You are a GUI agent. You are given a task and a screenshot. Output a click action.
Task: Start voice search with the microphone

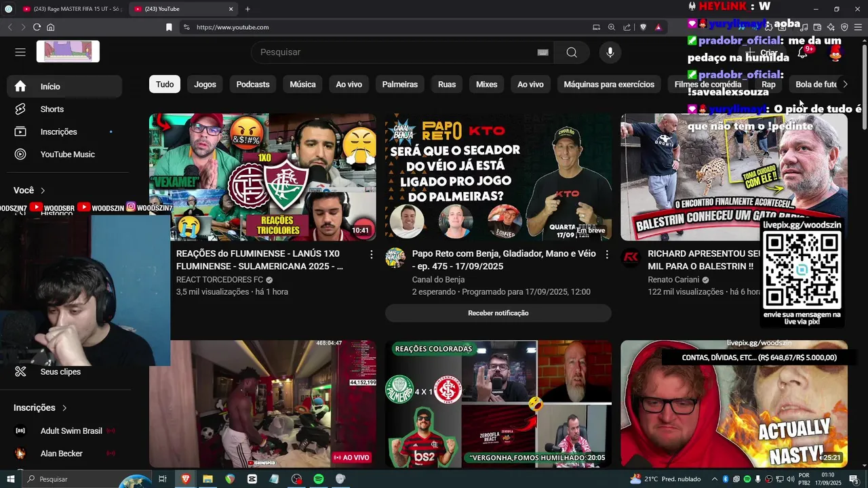(610, 52)
